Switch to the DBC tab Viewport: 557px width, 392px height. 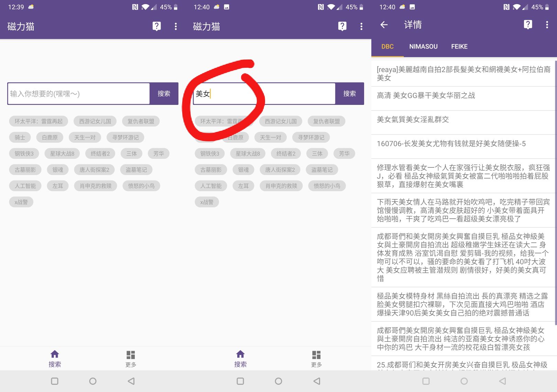coord(387,46)
